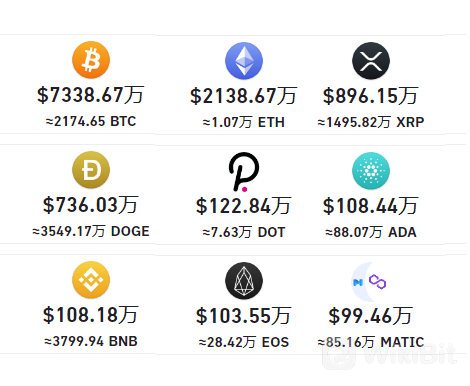Click the $7338.67万 Bitcoin value
470x386 pixels.
pyautogui.click(x=91, y=95)
